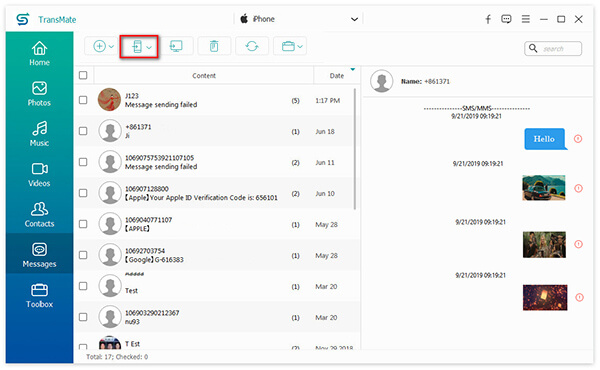The height and width of the screenshot is (370, 600).
Task: Open the Photos section
Action: click(39, 94)
